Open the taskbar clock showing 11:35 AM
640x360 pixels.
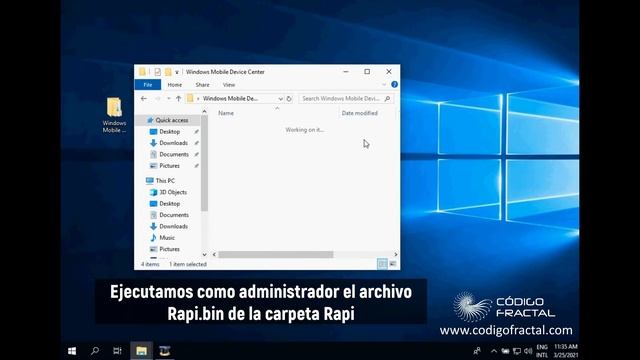tap(565, 351)
